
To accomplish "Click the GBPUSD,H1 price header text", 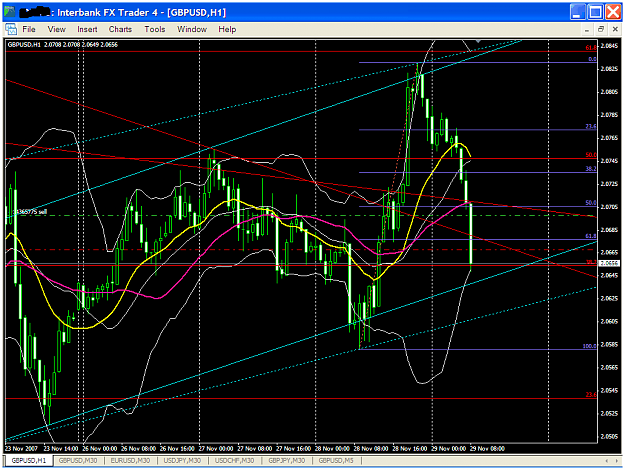I will pyautogui.click(x=63, y=45).
